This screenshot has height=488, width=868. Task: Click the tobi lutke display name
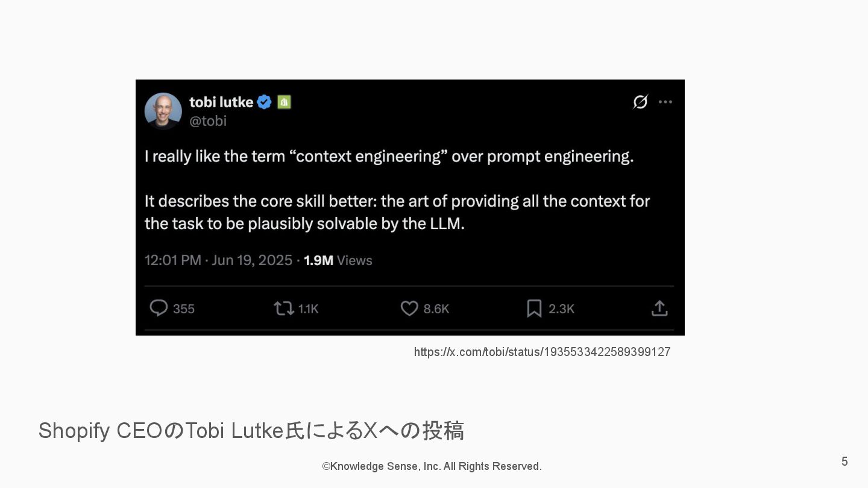pos(221,102)
